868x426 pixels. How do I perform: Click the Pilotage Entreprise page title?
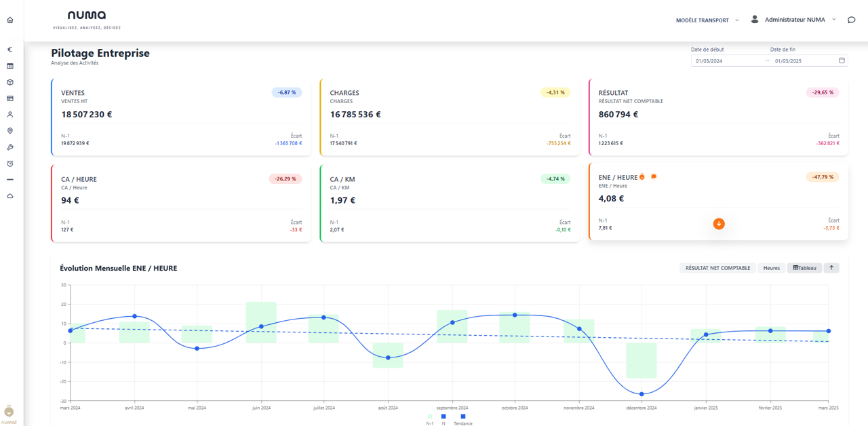click(x=100, y=53)
